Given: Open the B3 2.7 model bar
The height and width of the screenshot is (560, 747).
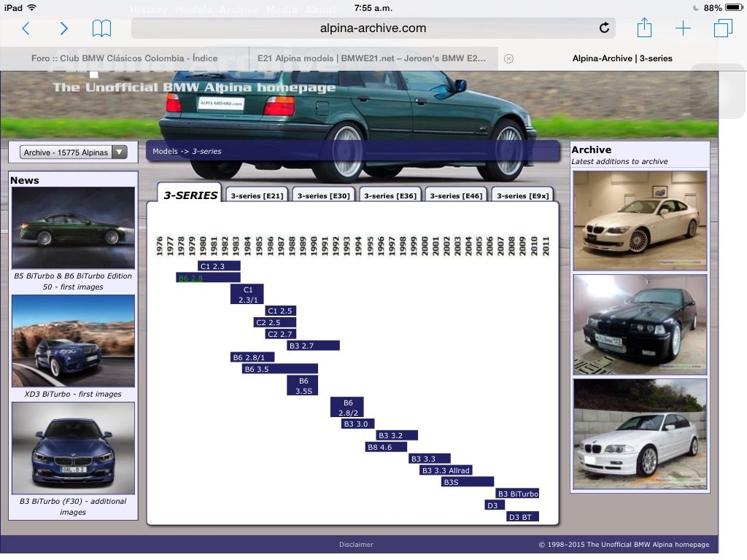Looking at the screenshot, I should coord(313,345).
